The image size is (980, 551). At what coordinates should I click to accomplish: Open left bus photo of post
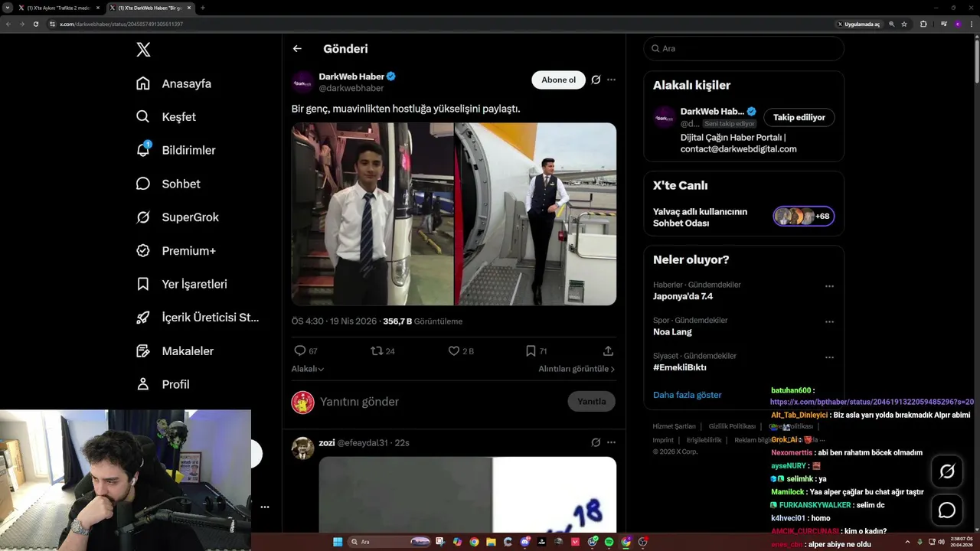[372, 214]
